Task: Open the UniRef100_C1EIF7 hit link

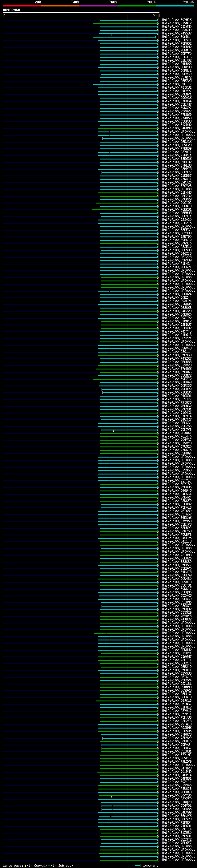Action: tap(177, 84)
